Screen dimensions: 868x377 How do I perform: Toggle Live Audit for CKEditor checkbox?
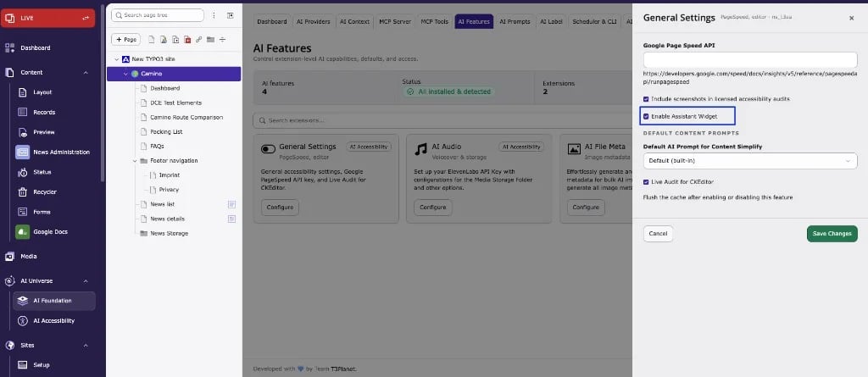tap(646, 182)
